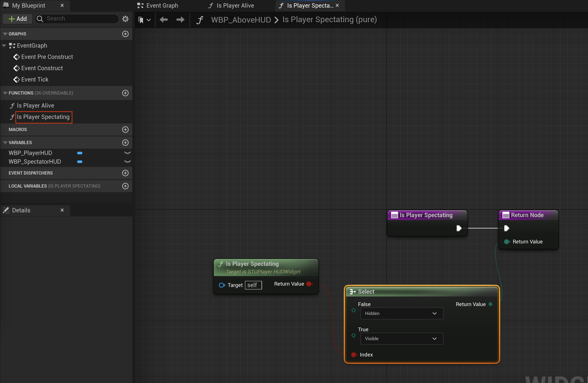
Task: Open the Hidden dropdown under False
Action: (x=402, y=313)
